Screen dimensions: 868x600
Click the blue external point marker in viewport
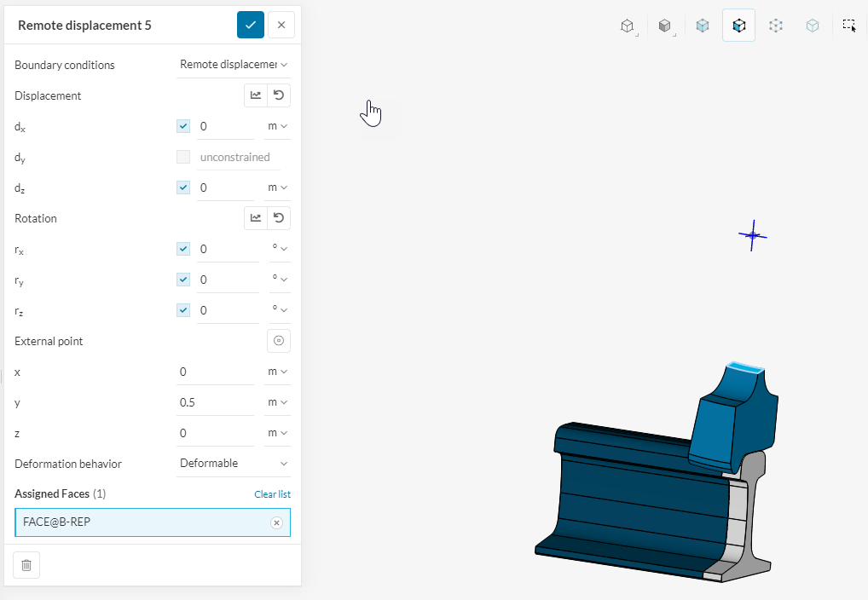click(752, 235)
